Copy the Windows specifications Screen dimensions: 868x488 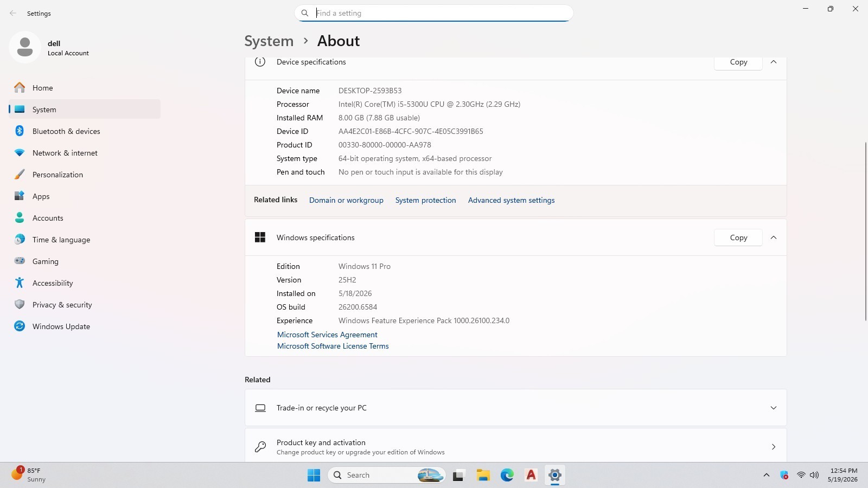coord(738,237)
